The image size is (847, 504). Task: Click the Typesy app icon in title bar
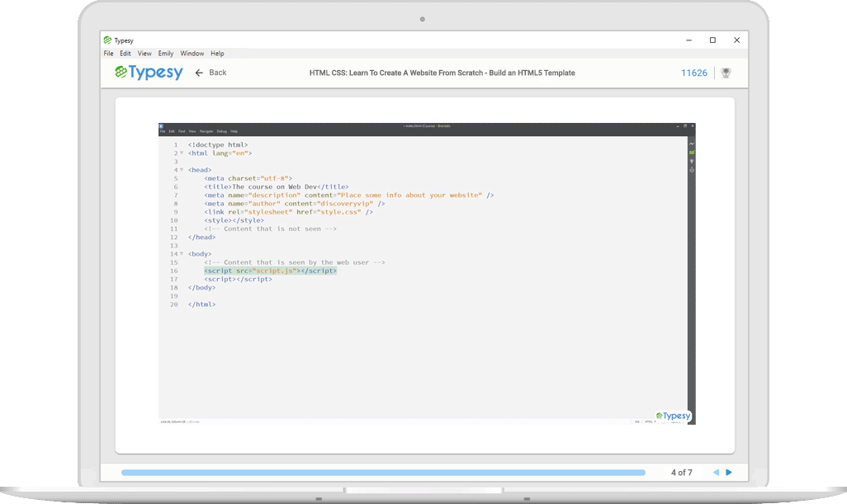[x=107, y=40]
